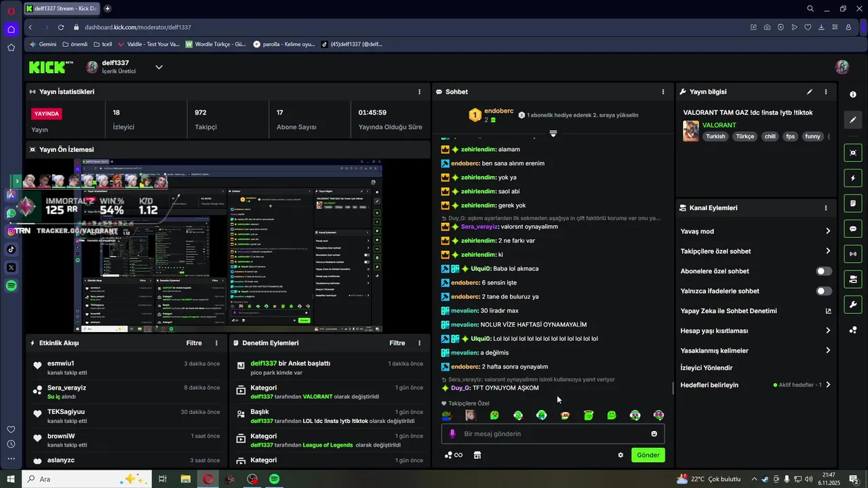Open the chat bubble icon in right sidebar
868x488 pixels.
click(x=853, y=229)
